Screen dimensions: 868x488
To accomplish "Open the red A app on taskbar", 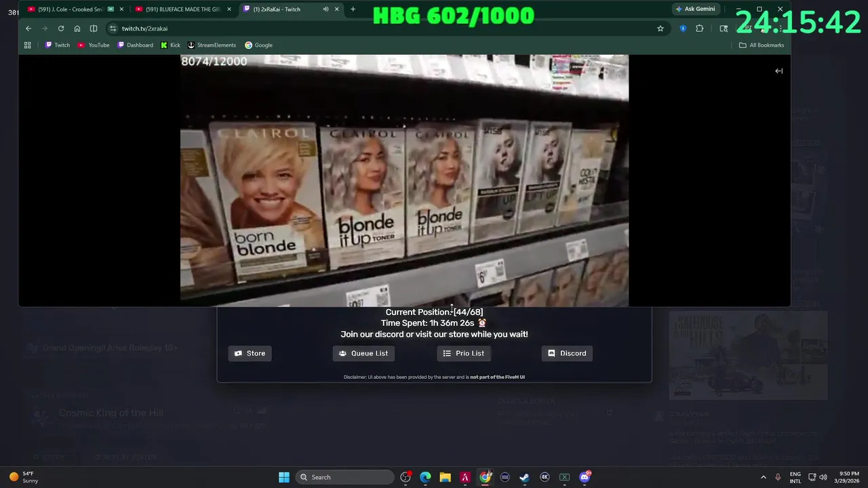I will (465, 477).
